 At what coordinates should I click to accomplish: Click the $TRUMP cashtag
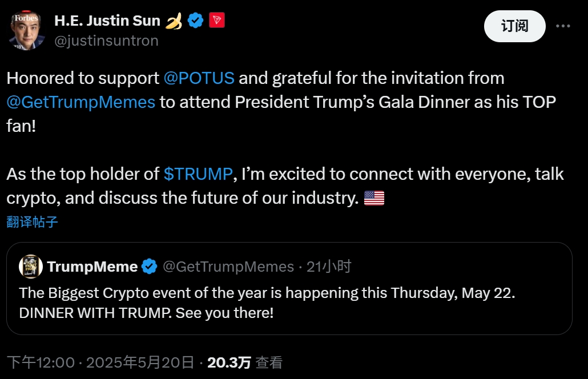pyautogui.click(x=198, y=174)
